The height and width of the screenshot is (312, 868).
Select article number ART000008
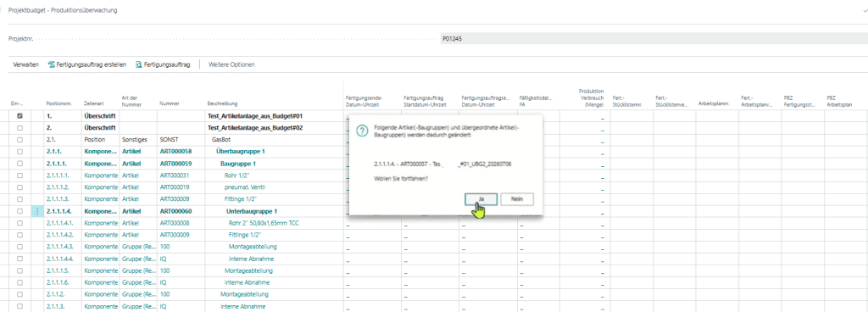pyautogui.click(x=175, y=223)
